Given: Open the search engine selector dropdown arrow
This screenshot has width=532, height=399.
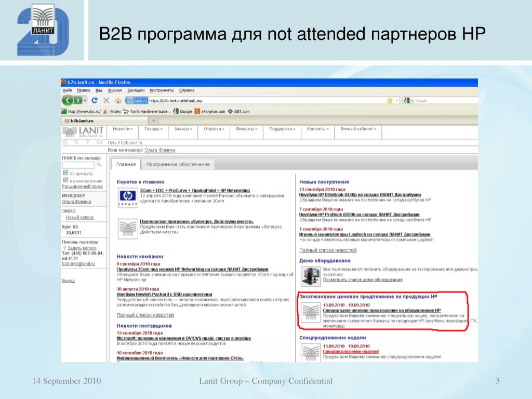Looking at the screenshot, I should pos(411,100).
